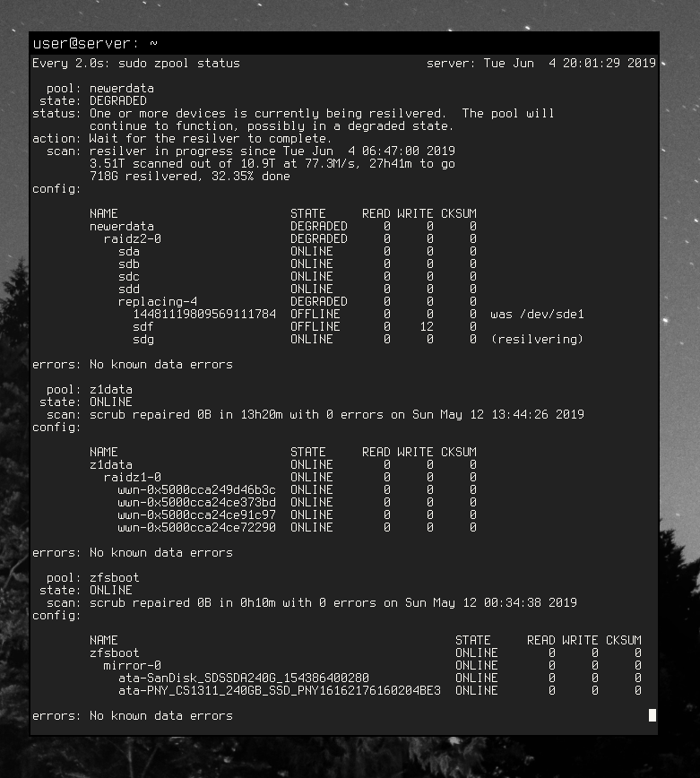This screenshot has height=778, width=700.
Task: Click device name 'sdd'
Action: pos(129,289)
